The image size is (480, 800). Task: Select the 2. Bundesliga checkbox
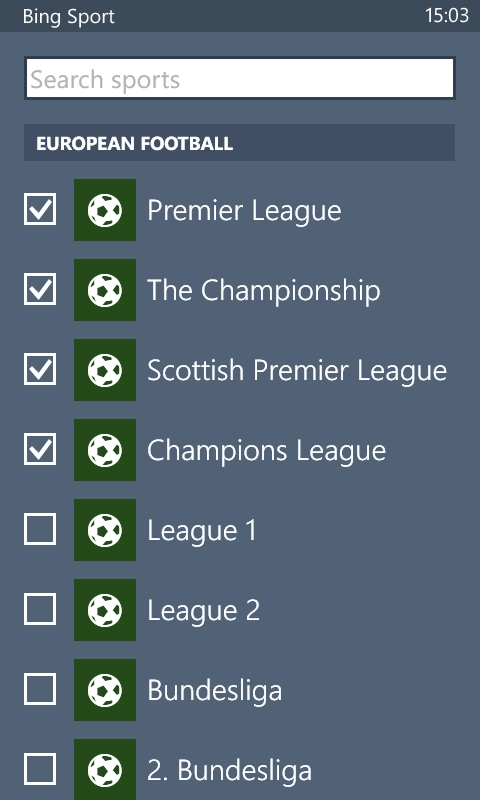(40, 770)
